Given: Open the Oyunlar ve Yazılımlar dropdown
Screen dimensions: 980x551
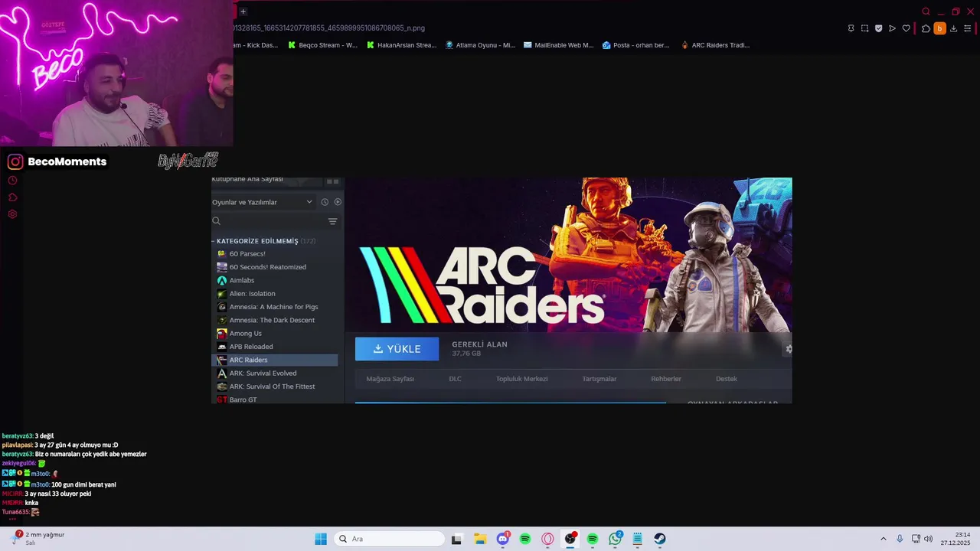Looking at the screenshot, I should click(262, 202).
